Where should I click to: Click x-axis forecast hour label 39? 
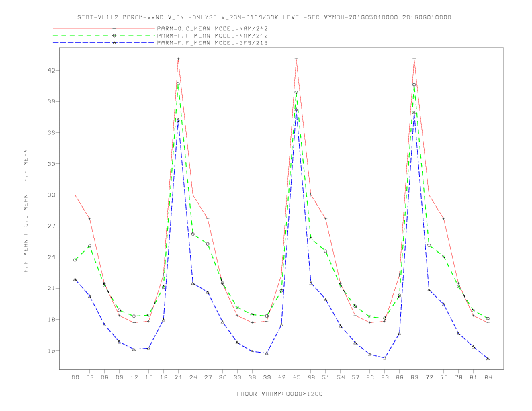(x=267, y=377)
